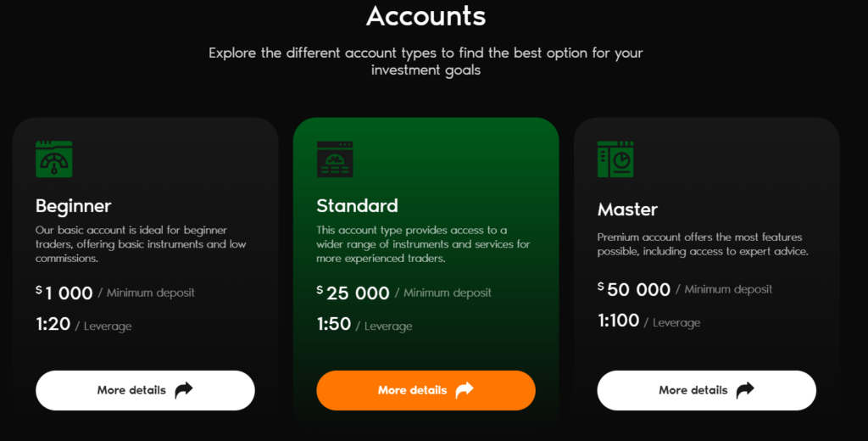868x441 pixels.
Task: Select the Standard account title
Action: [x=357, y=205]
